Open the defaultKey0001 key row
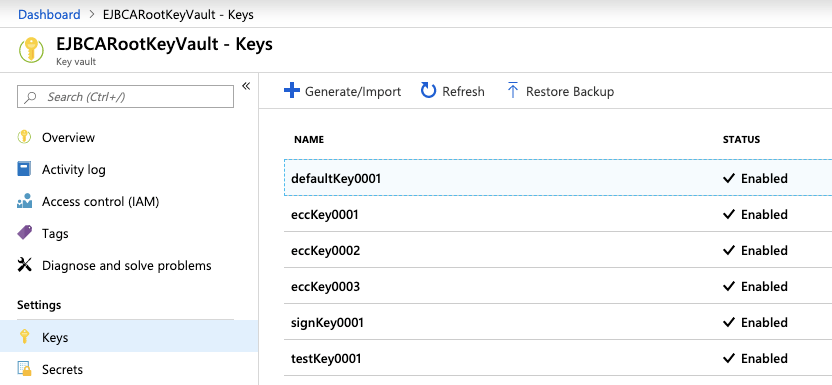Image resolution: width=832 pixels, height=385 pixels. [x=558, y=178]
